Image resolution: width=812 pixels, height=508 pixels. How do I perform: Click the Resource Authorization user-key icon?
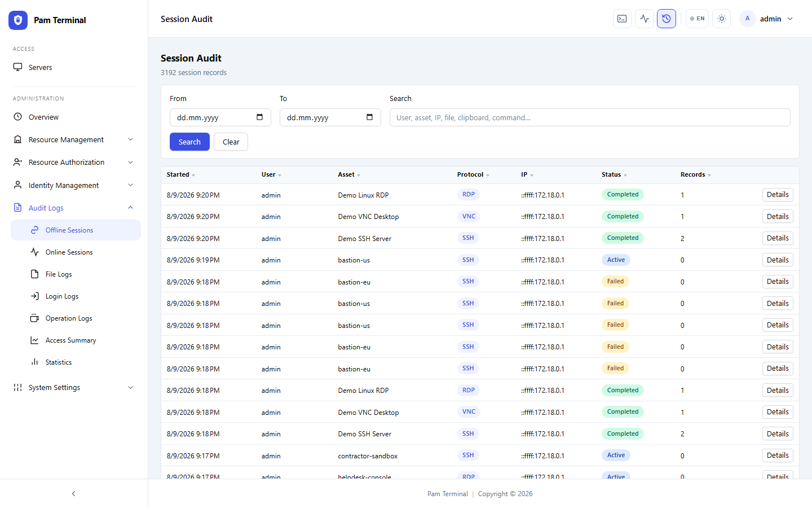[x=18, y=162]
